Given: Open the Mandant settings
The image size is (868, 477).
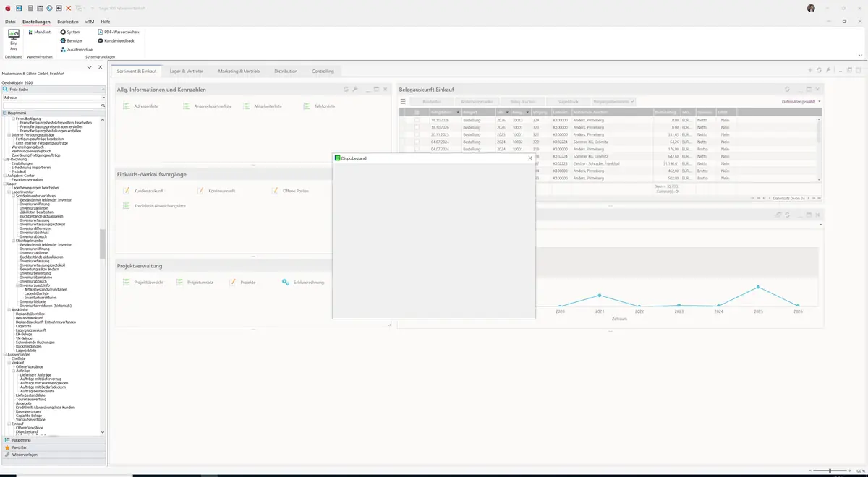Looking at the screenshot, I should point(38,32).
